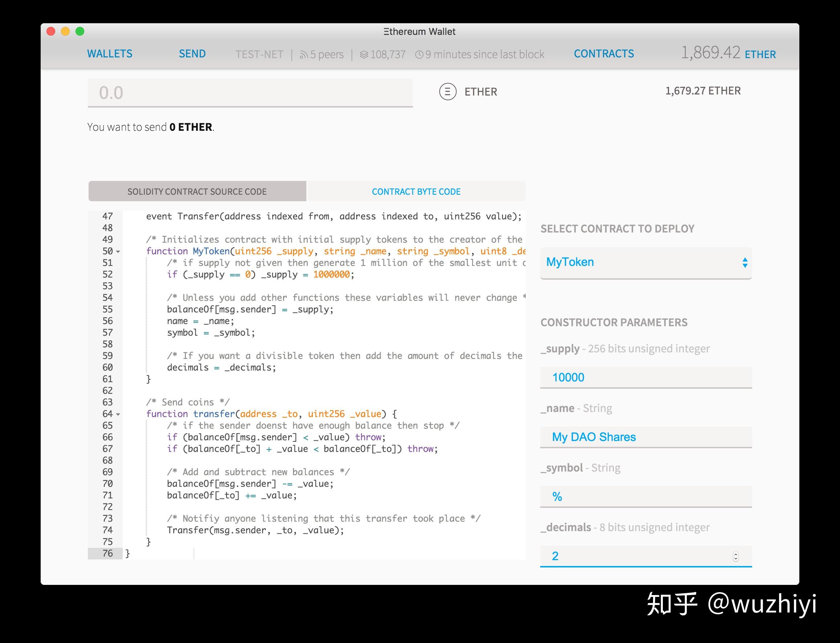Click the 1,869.42 ETHER total balance
Image resolution: width=840 pixels, height=643 pixels.
(x=728, y=53)
